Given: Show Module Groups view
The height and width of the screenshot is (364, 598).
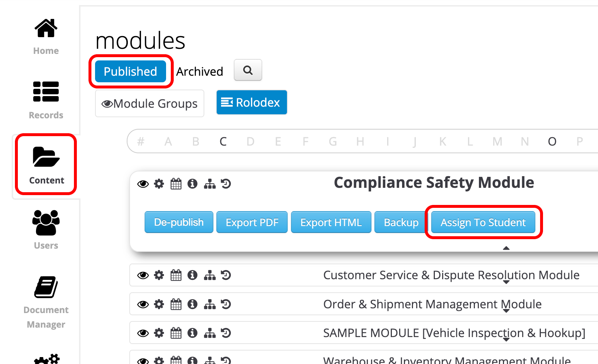Looking at the screenshot, I should point(150,103).
